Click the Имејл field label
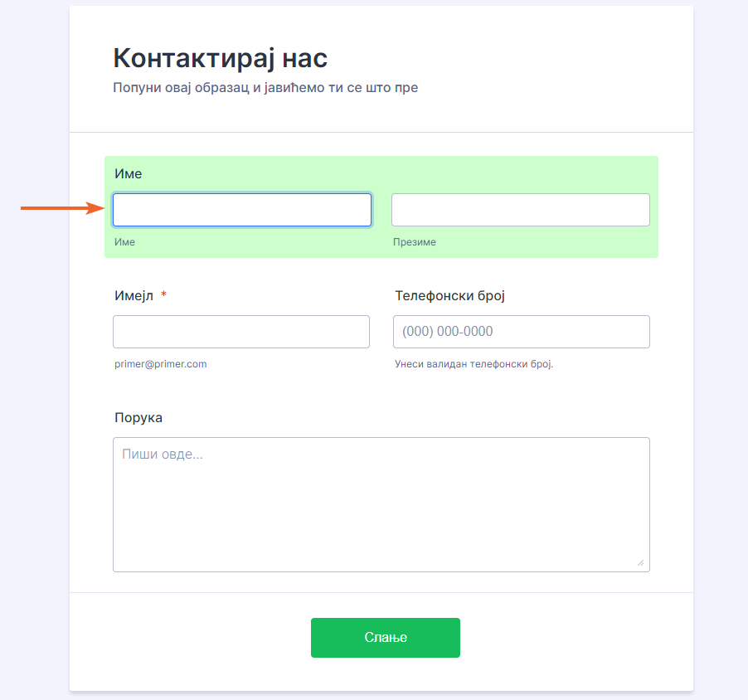 coord(134,296)
